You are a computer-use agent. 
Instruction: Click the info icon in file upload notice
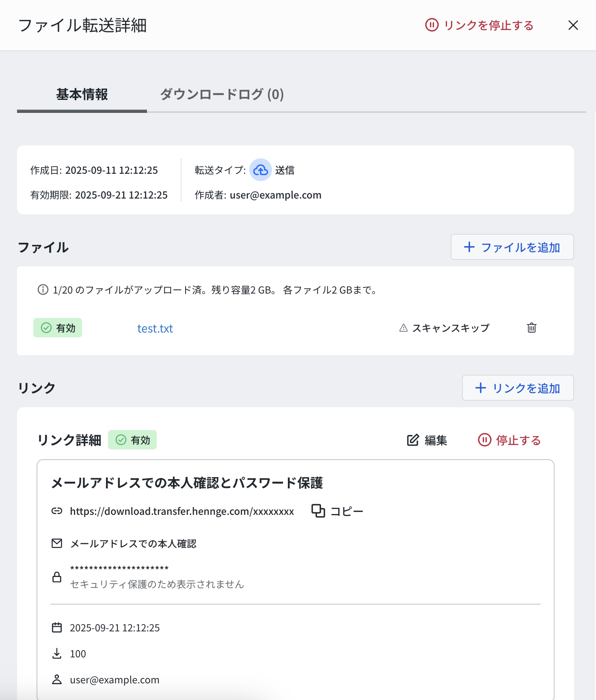point(43,290)
